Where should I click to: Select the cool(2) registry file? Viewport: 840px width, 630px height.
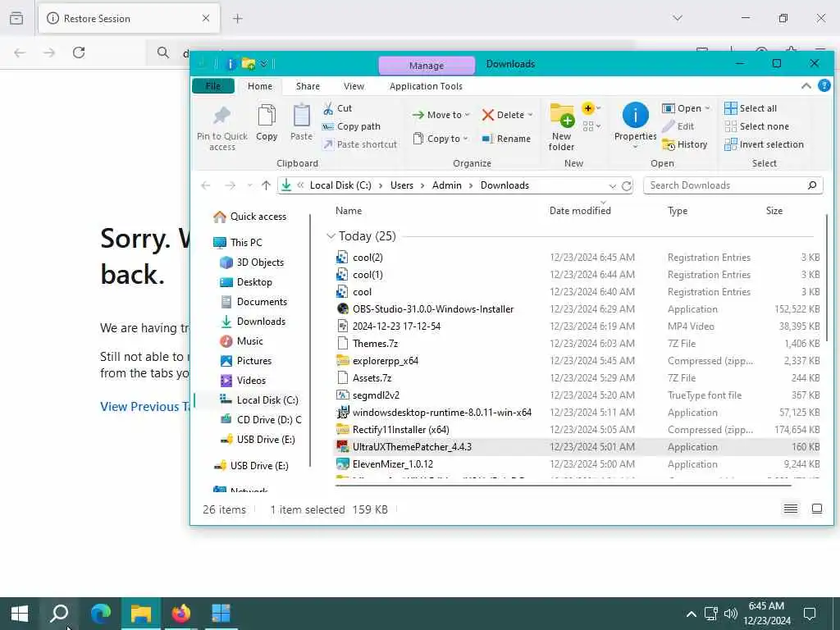577,258
